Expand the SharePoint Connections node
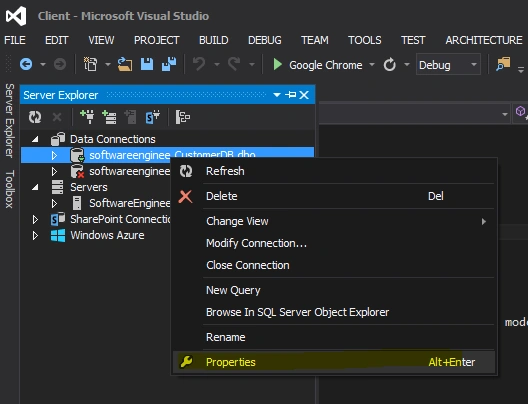 [35, 220]
